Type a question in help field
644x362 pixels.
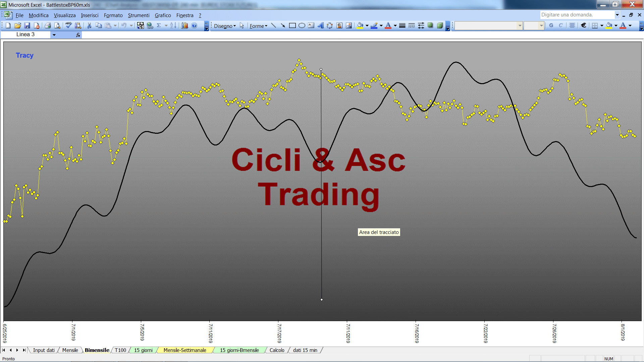pos(577,15)
